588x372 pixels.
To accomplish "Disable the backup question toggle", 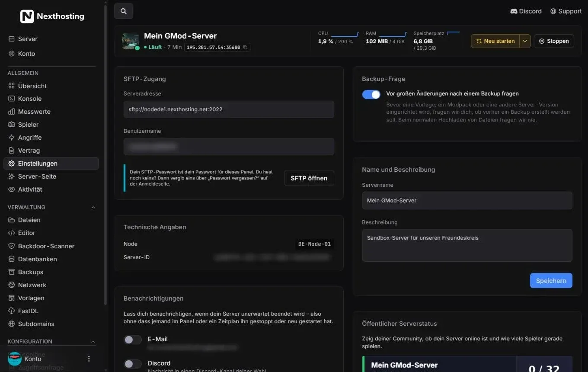I will (371, 94).
